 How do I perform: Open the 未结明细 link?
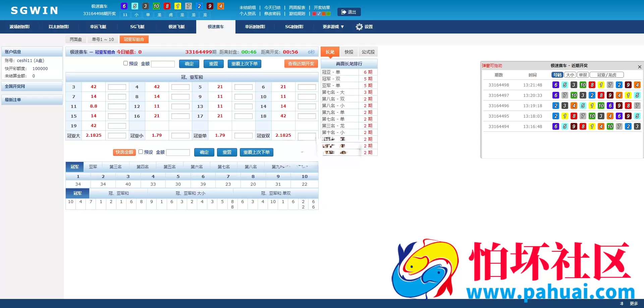point(248,7)
